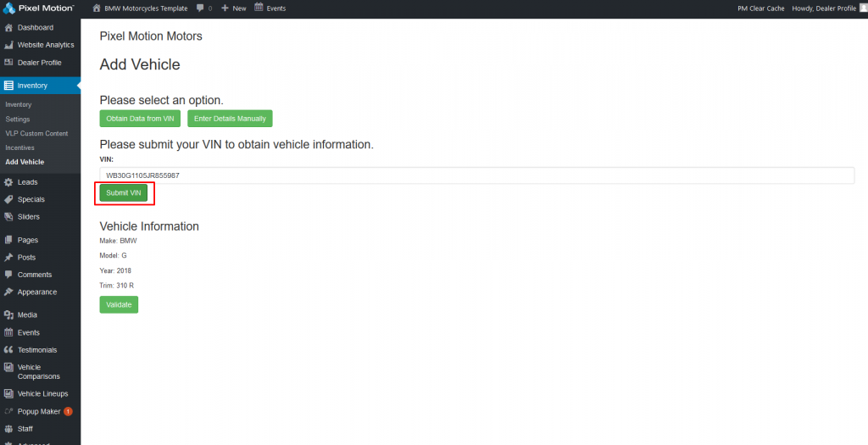The image size is (868, 445).
Task: Click the Popup Maker notification badge
Action: pyautogui.click(x=68, y=411)
